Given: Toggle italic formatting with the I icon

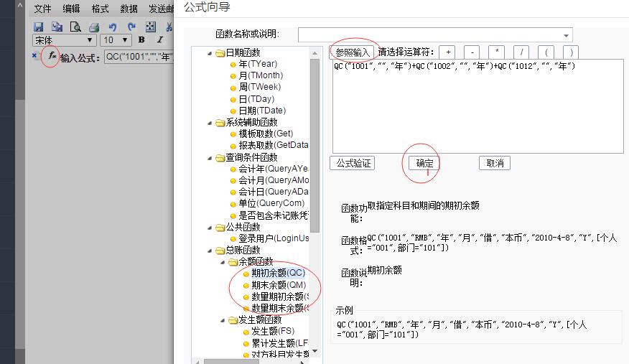Looking at the screenshot, I should tap(159, 40).
